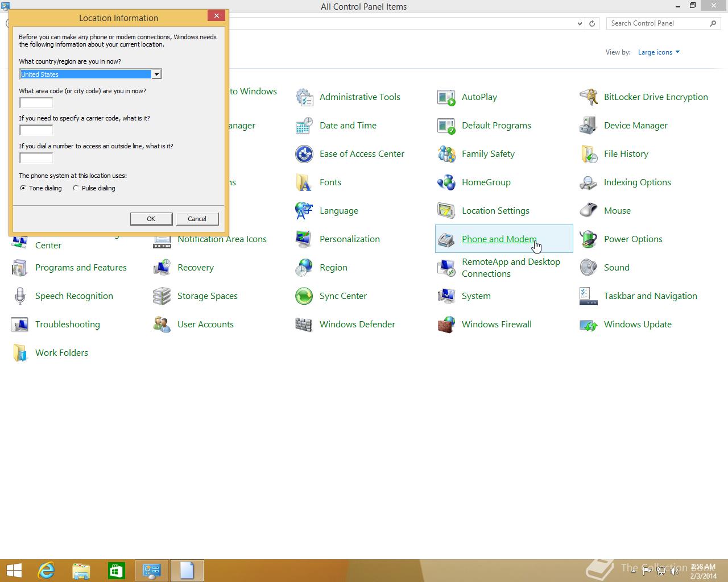Click OK in Location Information dialog
The image size is (728, 582).
pos(151,219)
